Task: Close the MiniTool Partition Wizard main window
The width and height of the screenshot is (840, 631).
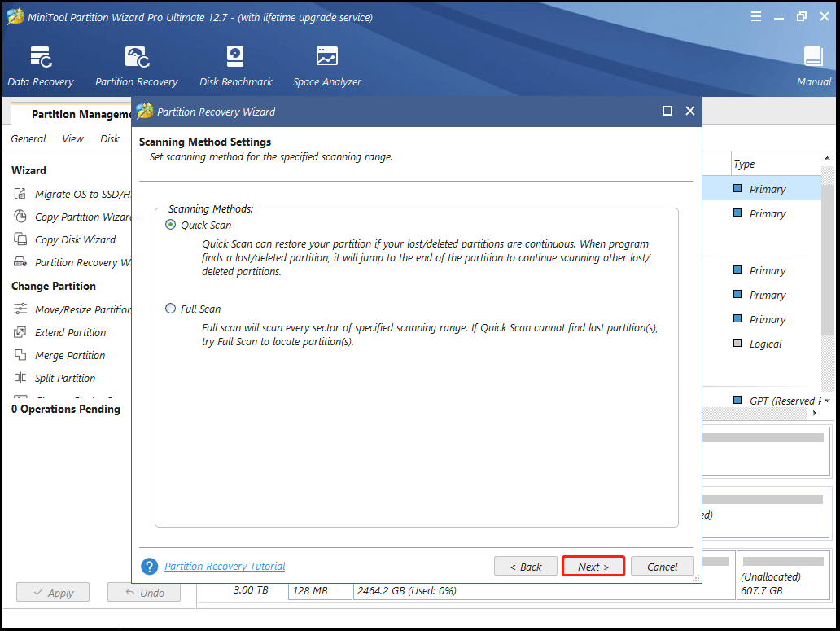Action: (825, 16)
